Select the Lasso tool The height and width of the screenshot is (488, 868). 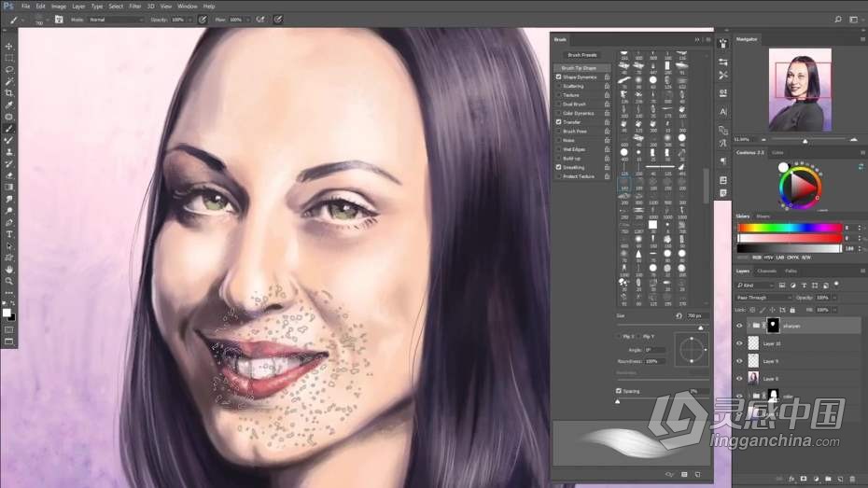click(9, 69)
